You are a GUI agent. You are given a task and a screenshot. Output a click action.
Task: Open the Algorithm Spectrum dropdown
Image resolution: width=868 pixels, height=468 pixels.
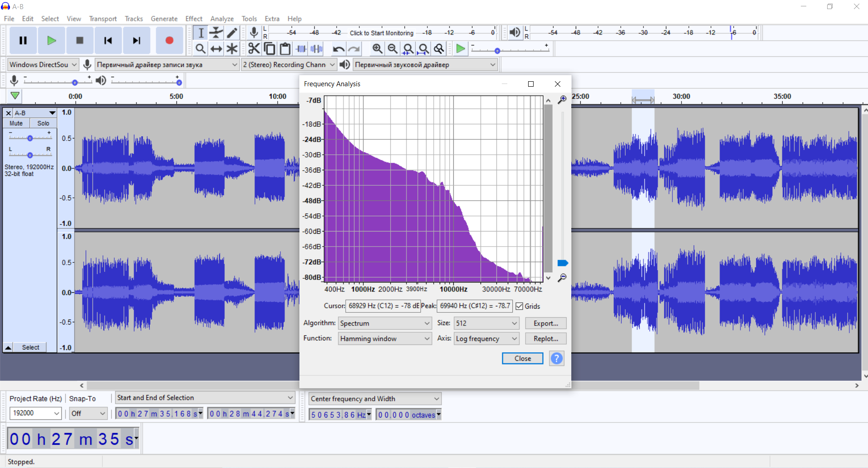[384, 323]
